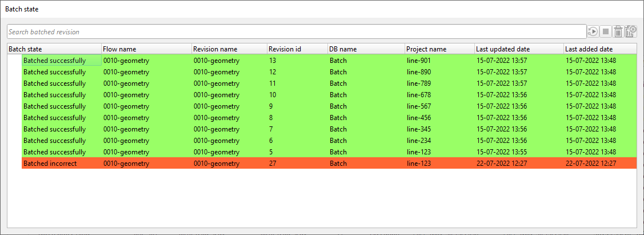Click the line-345 project row
The image size is (644, 235).
(x=419, y=129)
